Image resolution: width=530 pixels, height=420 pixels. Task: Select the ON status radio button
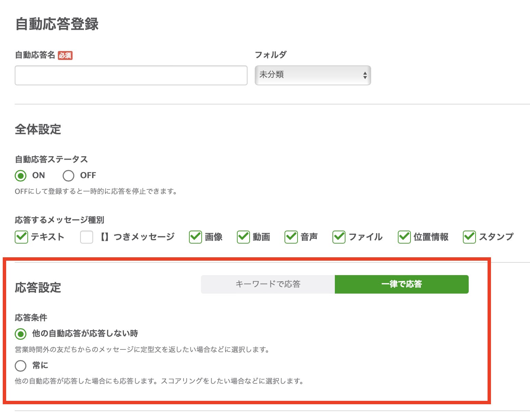pyautogui.click(x=21, y=175)
